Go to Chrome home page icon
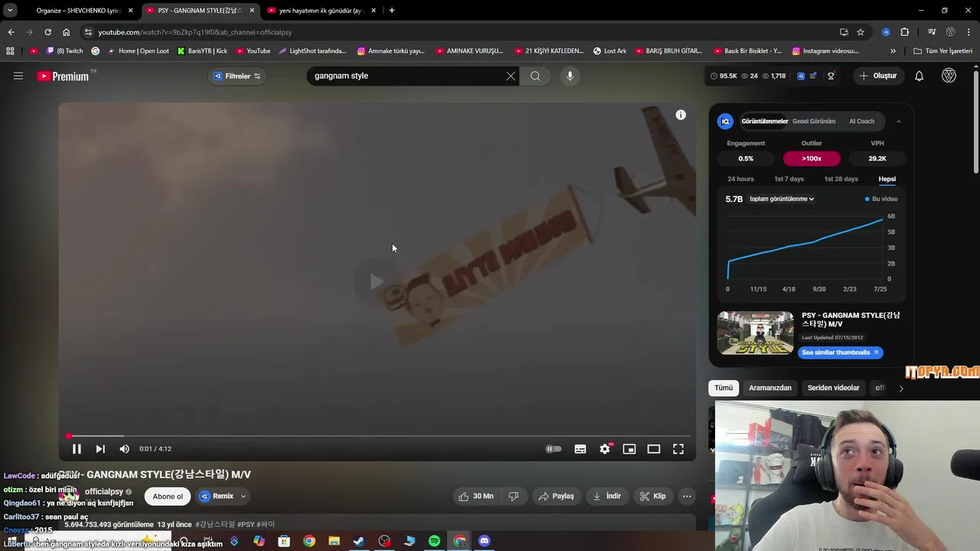The height and width of the screenshot is (551, 980). click(x=66, y=32)
